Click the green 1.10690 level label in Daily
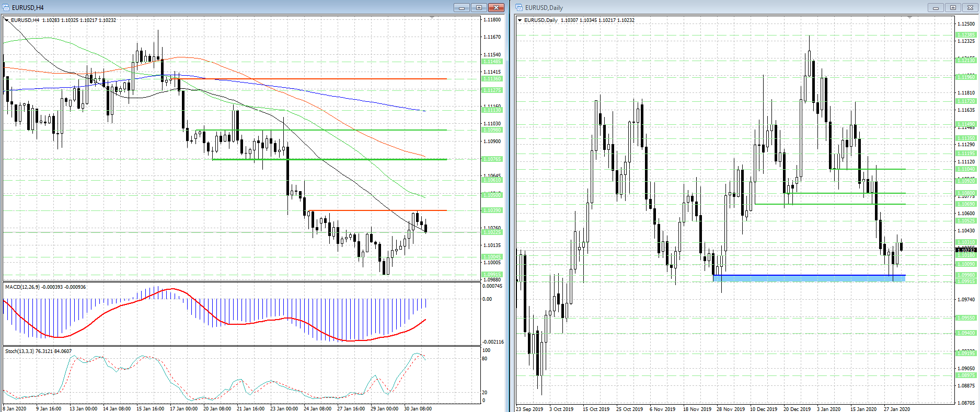This screenshot has height=412, width=980. pos(966,204)
